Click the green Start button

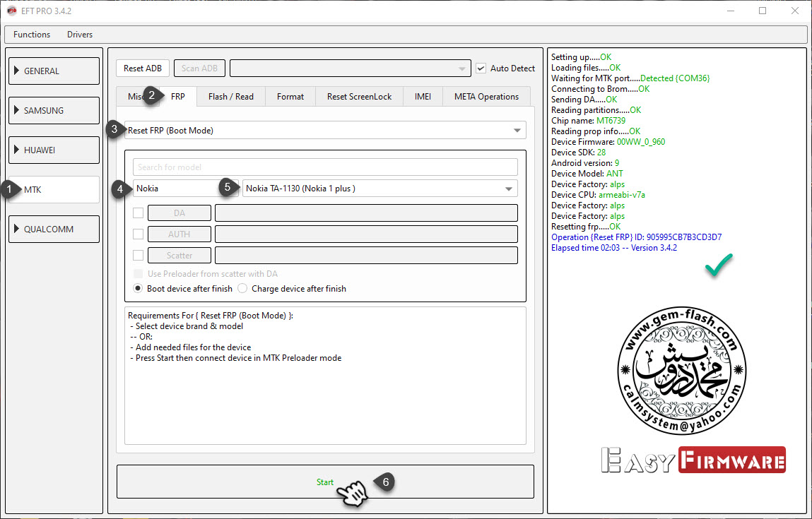click(x=325, y=482)
